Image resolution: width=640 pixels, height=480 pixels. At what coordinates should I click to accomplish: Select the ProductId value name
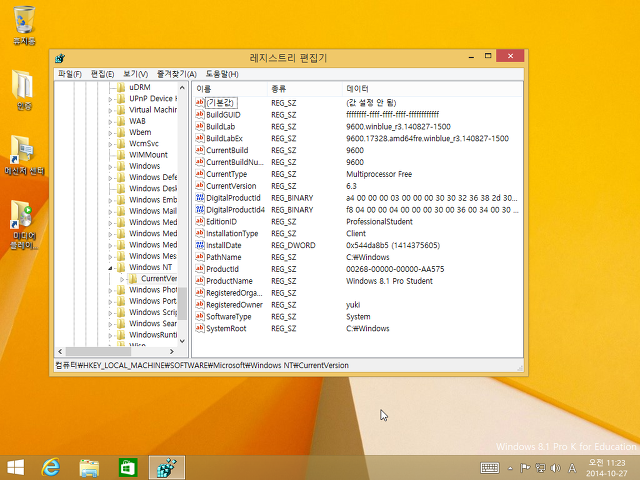click(222, 269)
